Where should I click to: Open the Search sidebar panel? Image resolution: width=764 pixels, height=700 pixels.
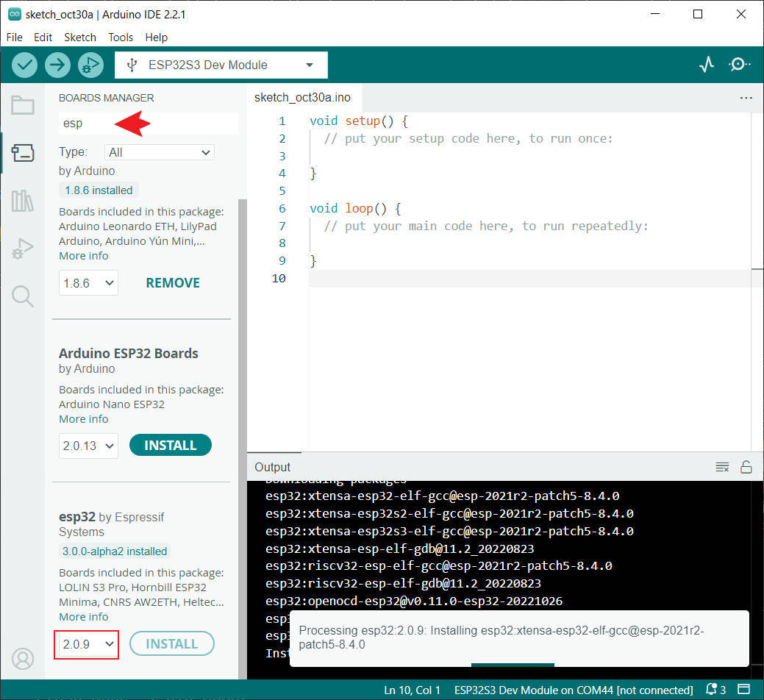[23, 296]
